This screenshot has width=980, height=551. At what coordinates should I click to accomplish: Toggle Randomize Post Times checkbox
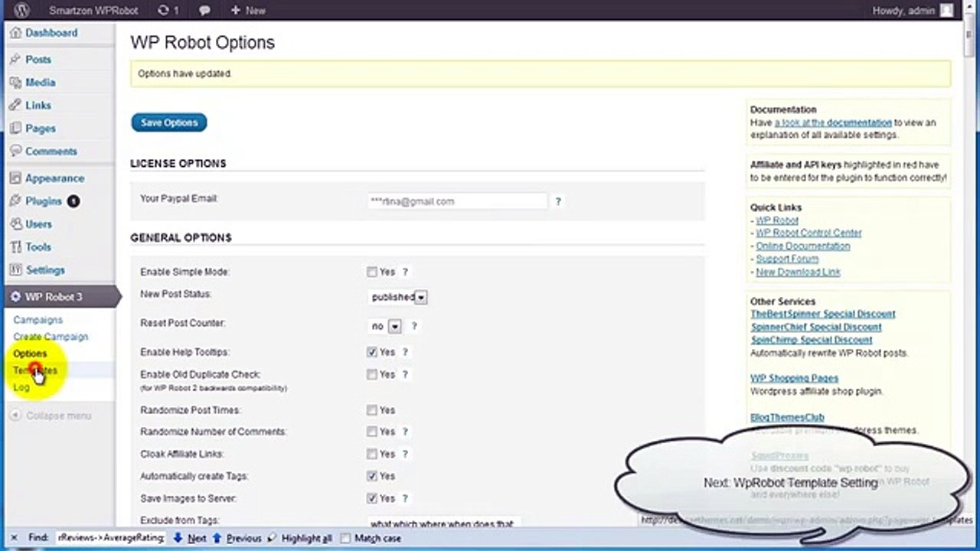pos(372,410)
